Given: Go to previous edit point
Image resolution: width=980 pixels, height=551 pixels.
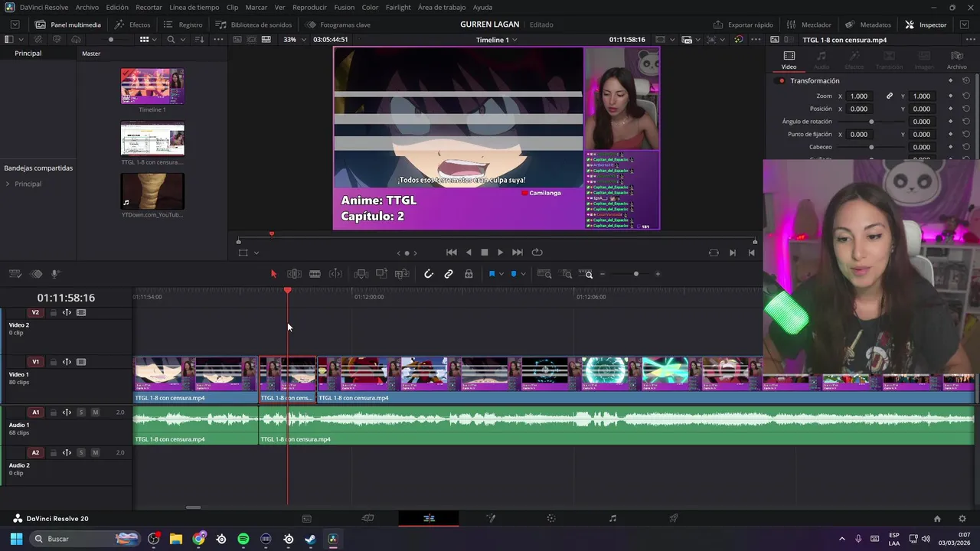Looking at the screenshot, I should click(452, 253).
